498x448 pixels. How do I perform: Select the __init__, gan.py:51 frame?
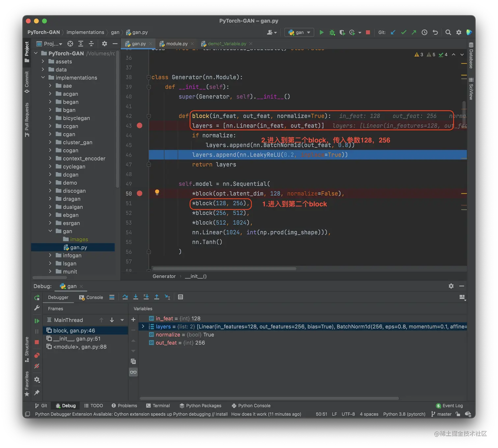tap(85, 339)
